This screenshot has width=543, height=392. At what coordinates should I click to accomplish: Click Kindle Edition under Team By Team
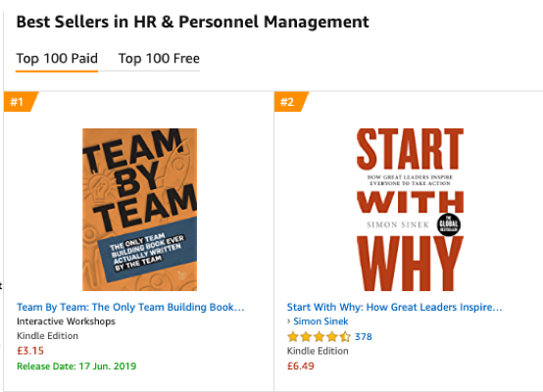coord(47,336)
